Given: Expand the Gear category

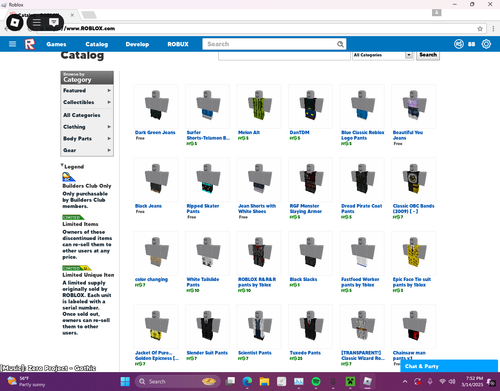Looking at the screenshot, I should coord(87,150).
